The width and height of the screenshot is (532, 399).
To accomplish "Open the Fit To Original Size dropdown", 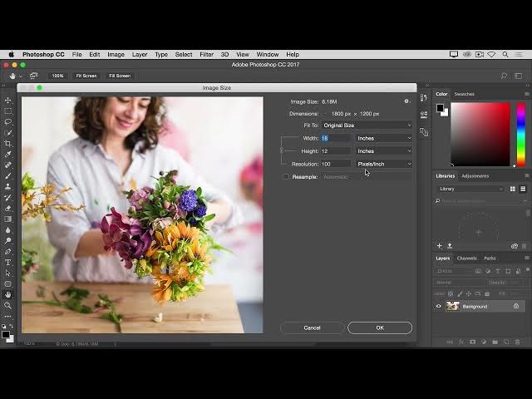I will [x=367, y=126].
